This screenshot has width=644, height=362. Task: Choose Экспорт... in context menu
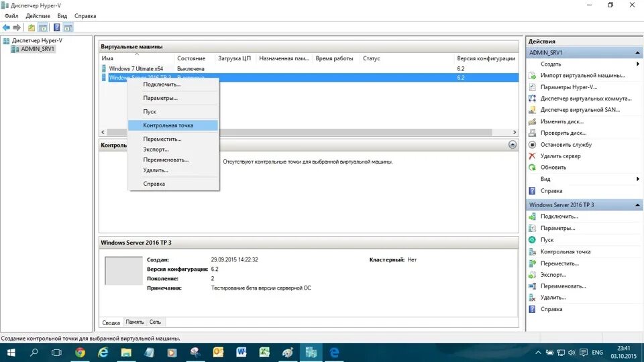tap(173, 149)
